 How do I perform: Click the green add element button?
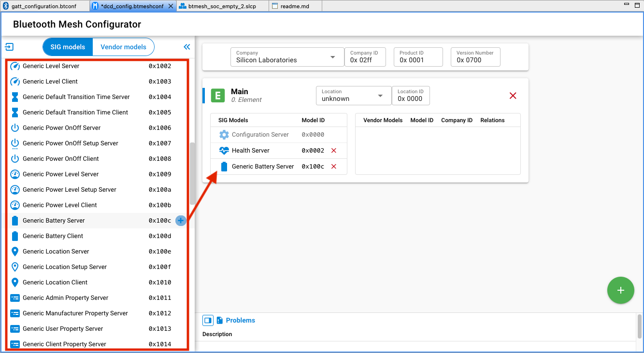pyautogui.click(x=620, y=290)
